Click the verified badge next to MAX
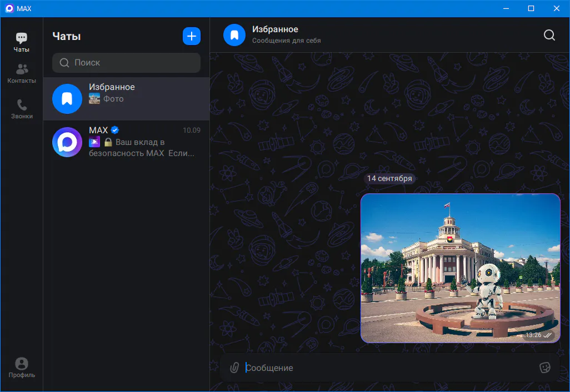This screenshot has width=570, height=392. pyautogui.click(x=115, y=130)
